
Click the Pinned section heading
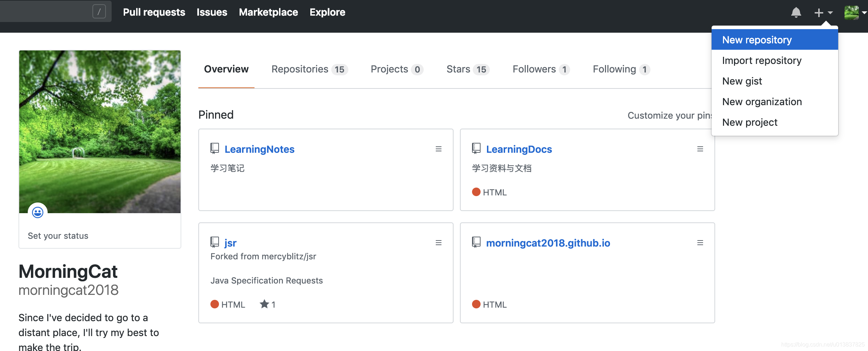click(x=216, y=115)
